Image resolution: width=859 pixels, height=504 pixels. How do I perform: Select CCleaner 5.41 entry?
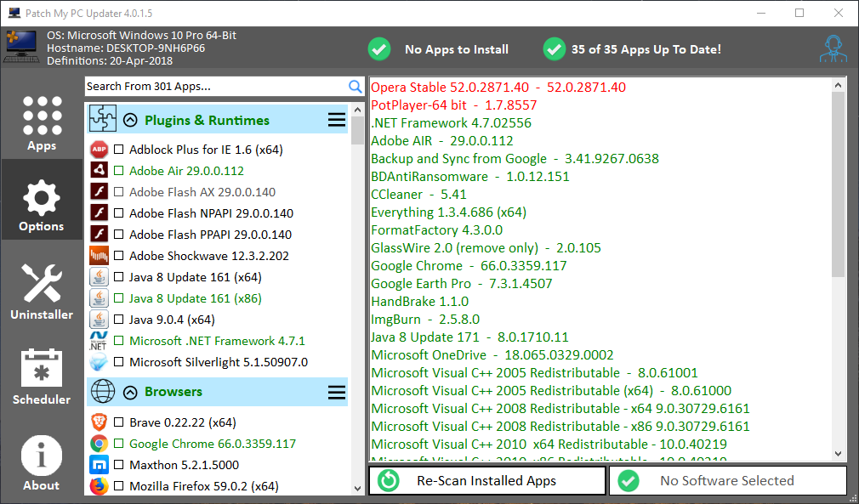(x=418, y=195)
